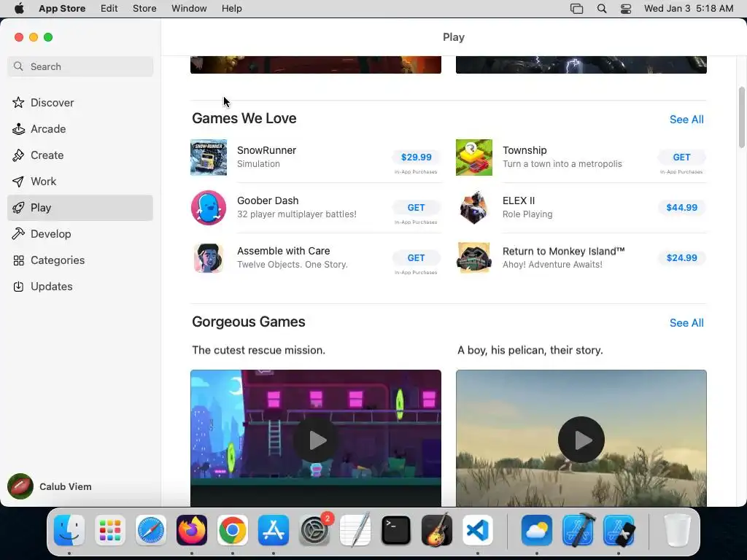Viewport: 747px width, 560px height.
Task: Get Township
Action: pos(682,157)
